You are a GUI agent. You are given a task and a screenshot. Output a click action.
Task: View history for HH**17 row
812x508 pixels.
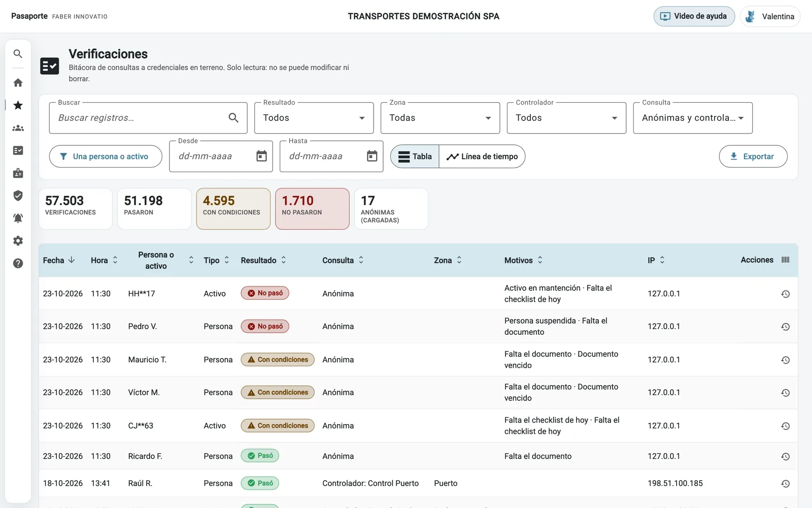(x=785, y=294)
